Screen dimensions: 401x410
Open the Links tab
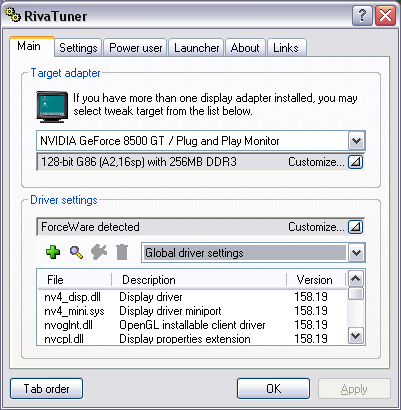click(x=286, y=48)
